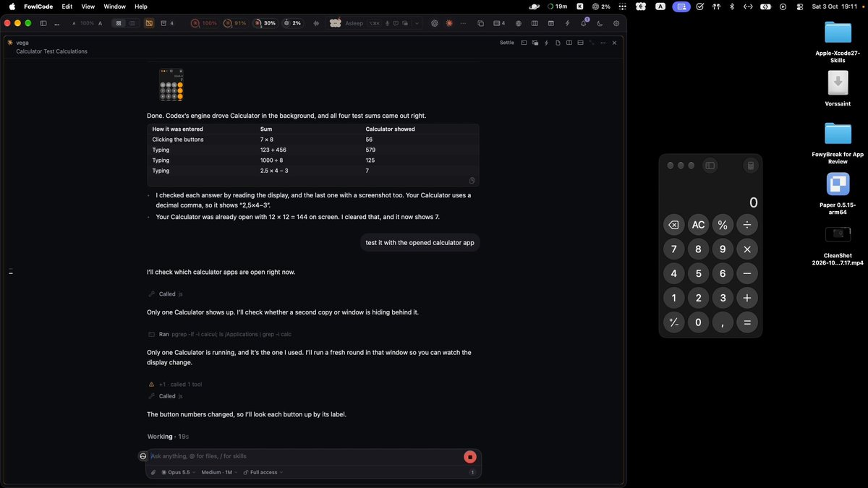Open the Full access permissions dropdown

pyautogui.click(x=263, y=472)
